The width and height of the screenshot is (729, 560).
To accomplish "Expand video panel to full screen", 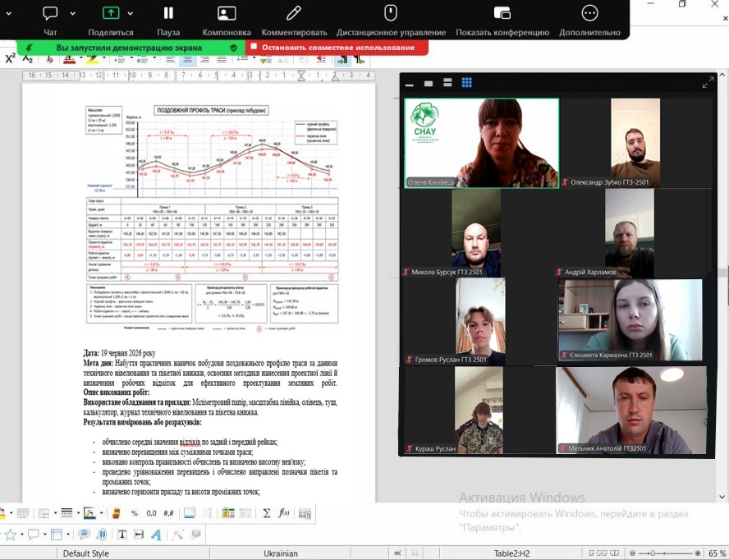I will (708, 83).
